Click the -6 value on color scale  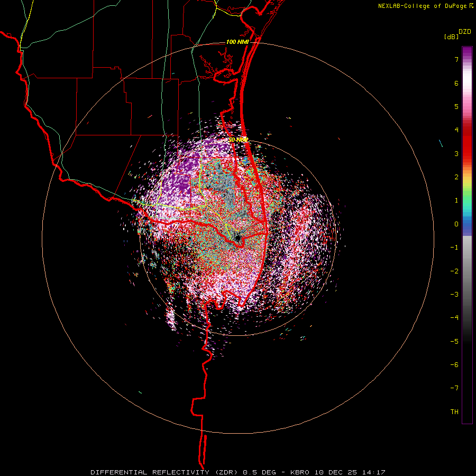tap(454, 365)
